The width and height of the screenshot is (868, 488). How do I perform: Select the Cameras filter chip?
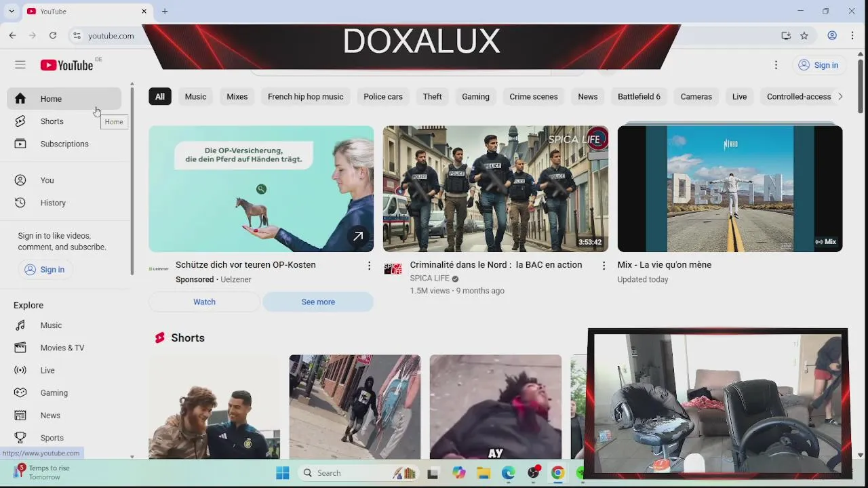click(696, 97)
